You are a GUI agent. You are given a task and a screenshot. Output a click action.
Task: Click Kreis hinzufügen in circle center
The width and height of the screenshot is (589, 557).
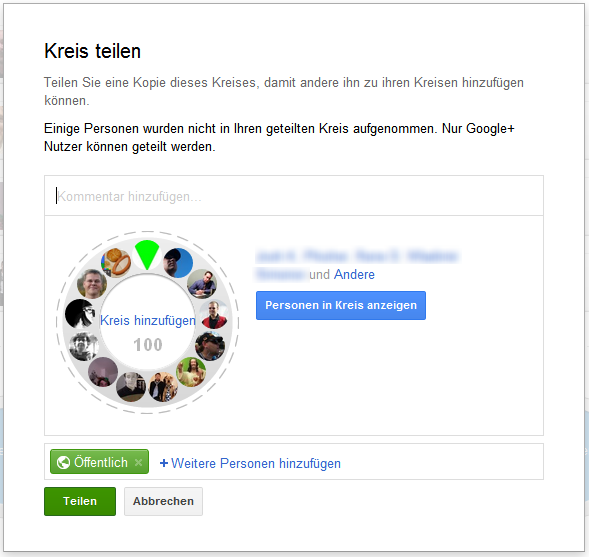pos(148,320)
